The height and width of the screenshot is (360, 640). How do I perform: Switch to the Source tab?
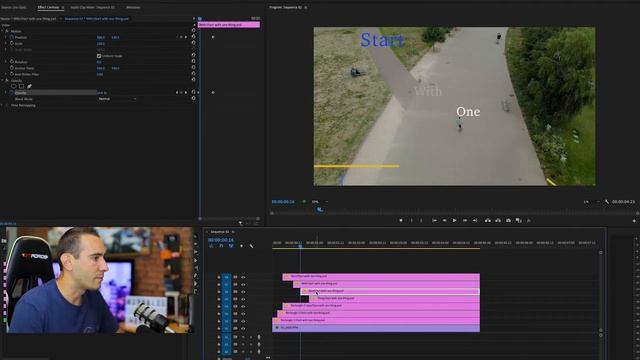[x=14, y=7]
